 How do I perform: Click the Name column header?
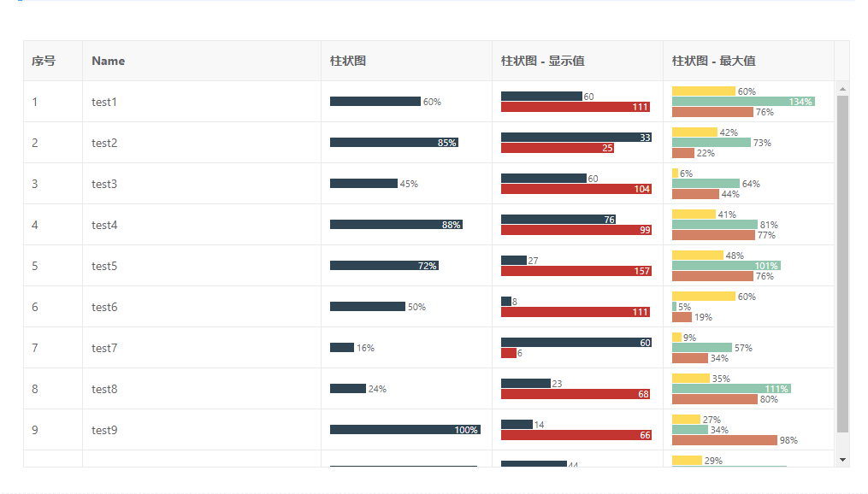coord(109,61)
